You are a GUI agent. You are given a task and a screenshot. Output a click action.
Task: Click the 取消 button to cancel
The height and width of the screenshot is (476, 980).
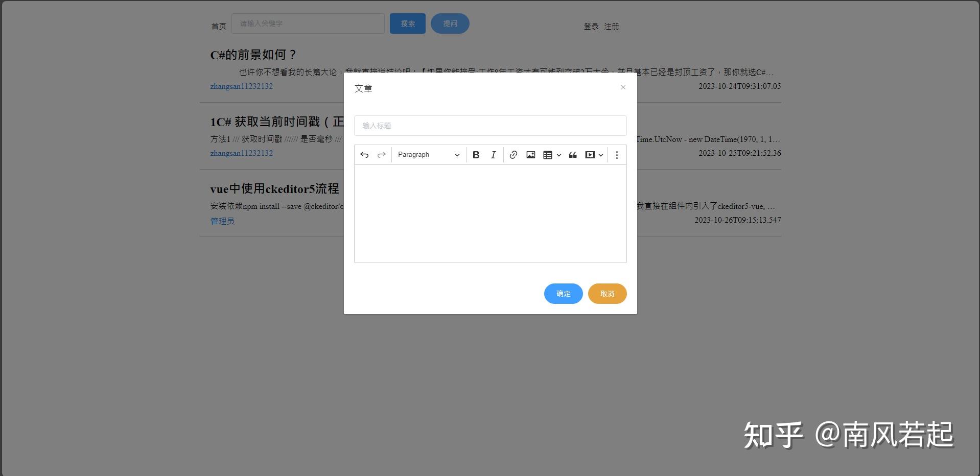[x=607, y=294]
